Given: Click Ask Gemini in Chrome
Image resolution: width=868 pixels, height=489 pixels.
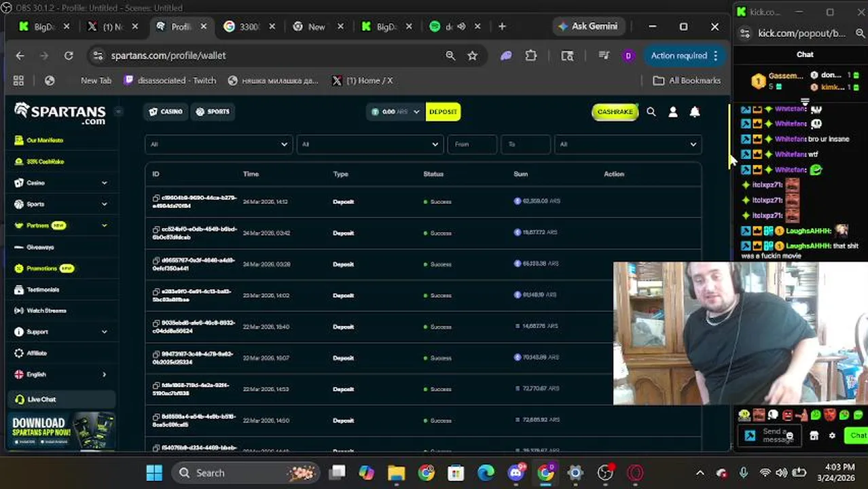Looking at the screenshot, I should pos(587,26).
